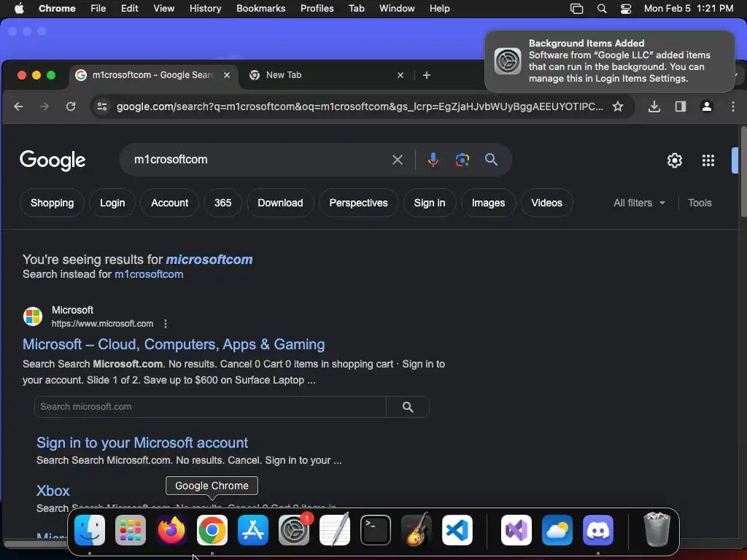Search instead for m1crosoftcom link
Image resolution: width=747 pixels, height=560 pixels.
click(x=149, y=275)
